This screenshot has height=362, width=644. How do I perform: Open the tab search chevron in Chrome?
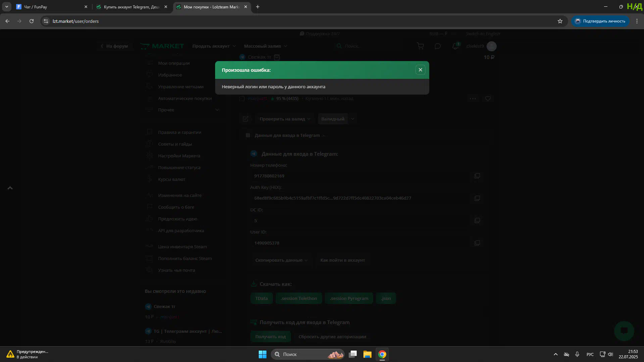click(x=6, y=7)
